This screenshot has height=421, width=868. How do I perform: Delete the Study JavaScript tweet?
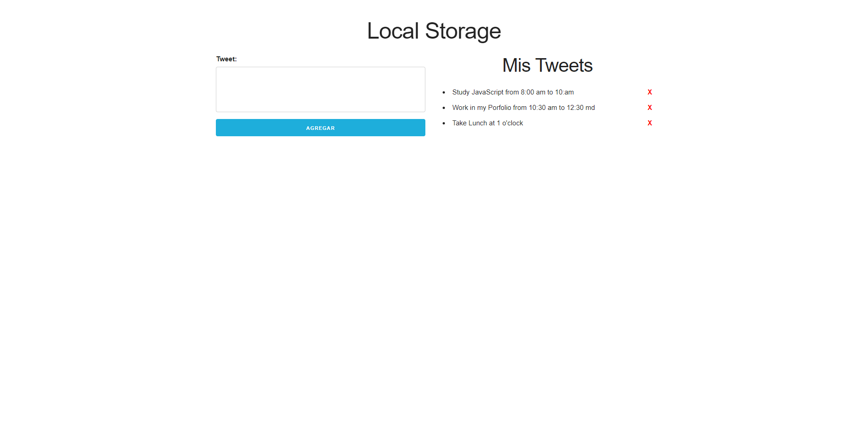pyautogui.click(x=649, y=92)
